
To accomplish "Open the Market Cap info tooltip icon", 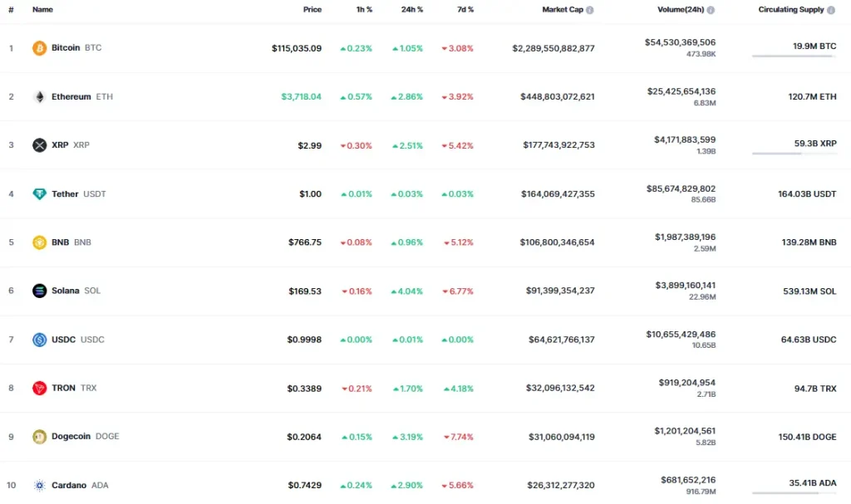I will pyautogui.click(x=588, y=9).
